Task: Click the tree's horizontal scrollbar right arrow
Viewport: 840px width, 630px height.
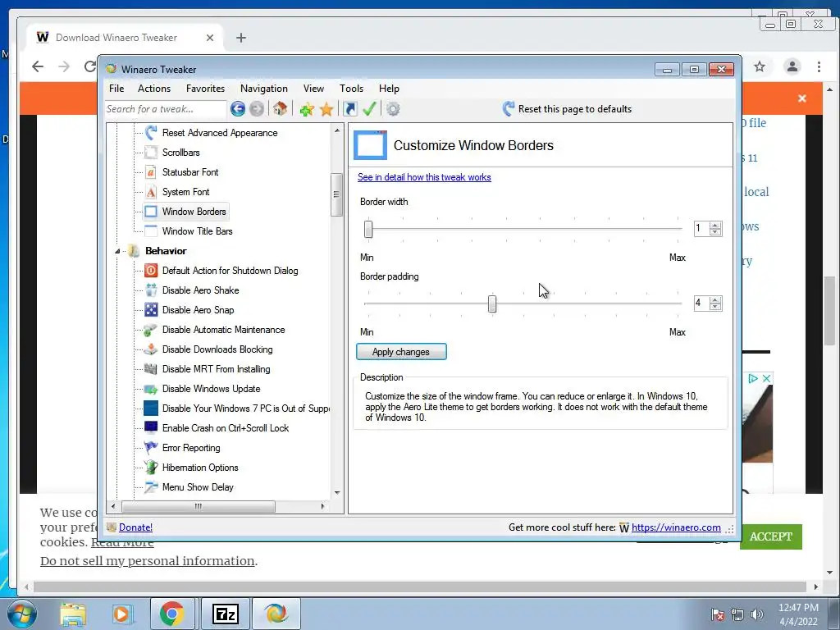Action: tap(322, 506)
